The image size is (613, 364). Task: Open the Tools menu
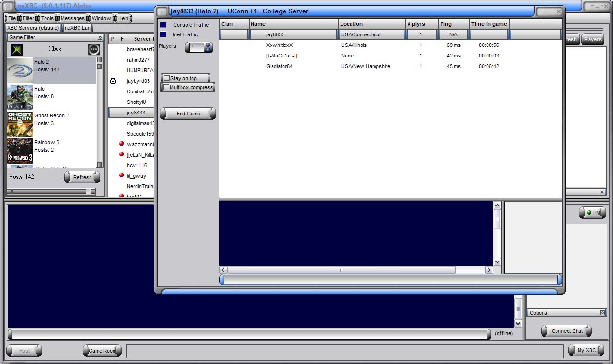coord(47,18)
